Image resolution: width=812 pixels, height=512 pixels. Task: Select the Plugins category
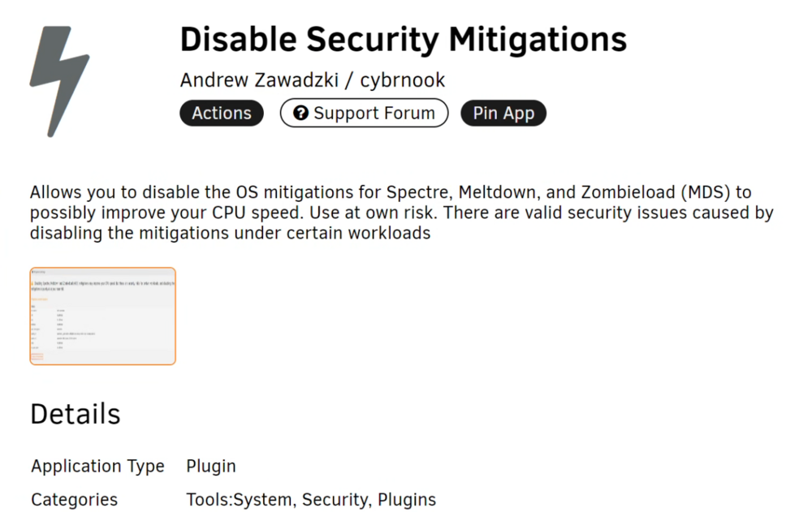407,500
